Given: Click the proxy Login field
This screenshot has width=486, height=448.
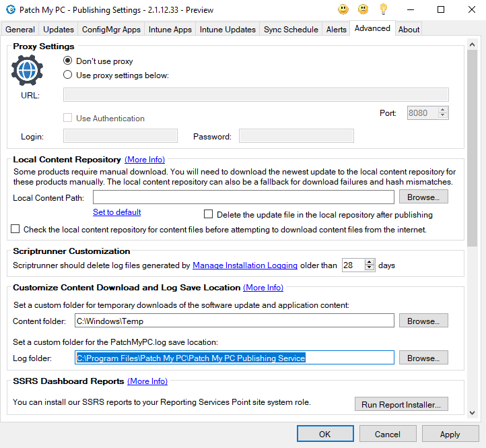Looking at the screenshot, I should pos(120,136).
